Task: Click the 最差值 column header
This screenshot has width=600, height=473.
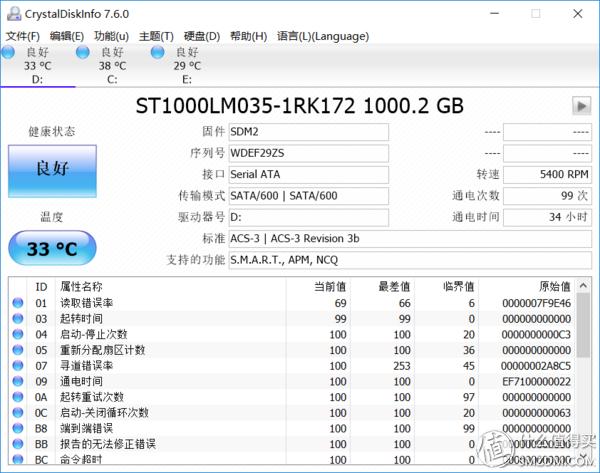Action: tap(382, 287)
